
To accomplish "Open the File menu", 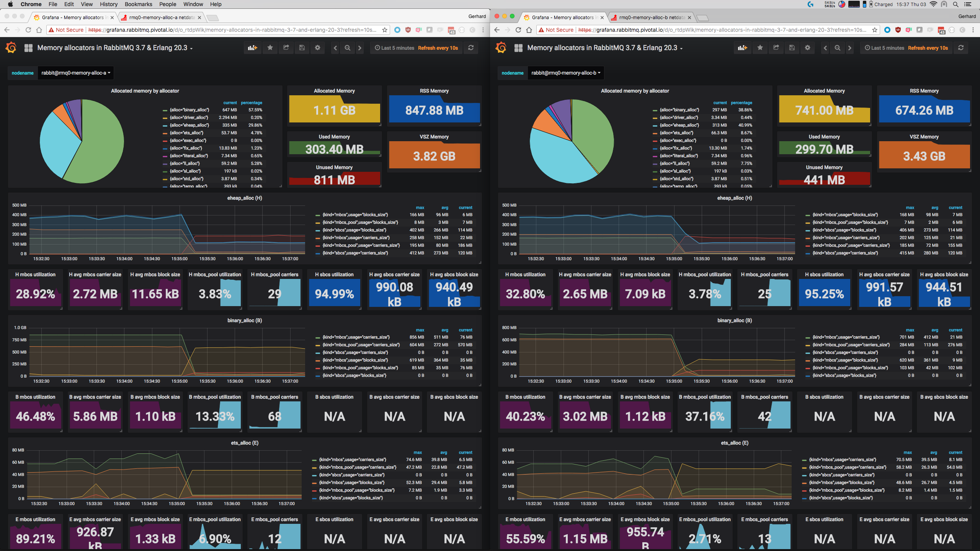I will coord(53,4).
